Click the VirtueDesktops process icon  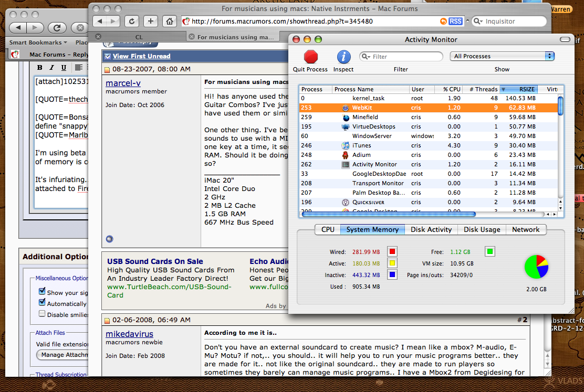pos(346,127)
